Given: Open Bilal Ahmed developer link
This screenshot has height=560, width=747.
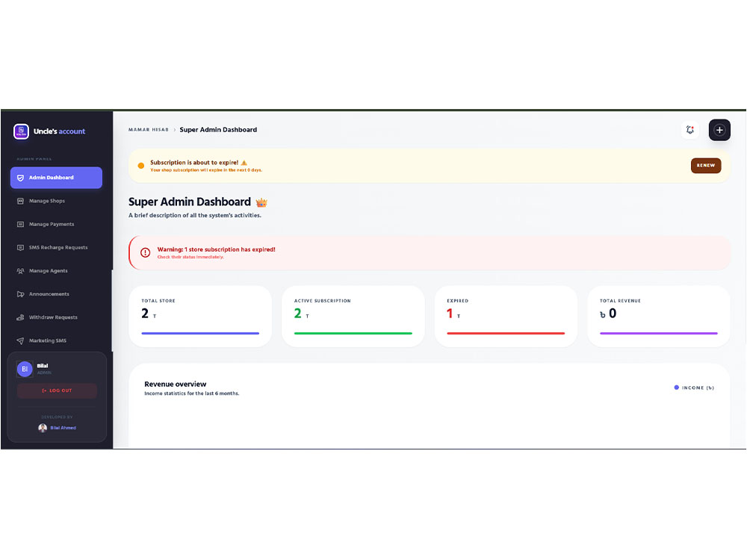Looking at the screenshot, I should (63, 428).
